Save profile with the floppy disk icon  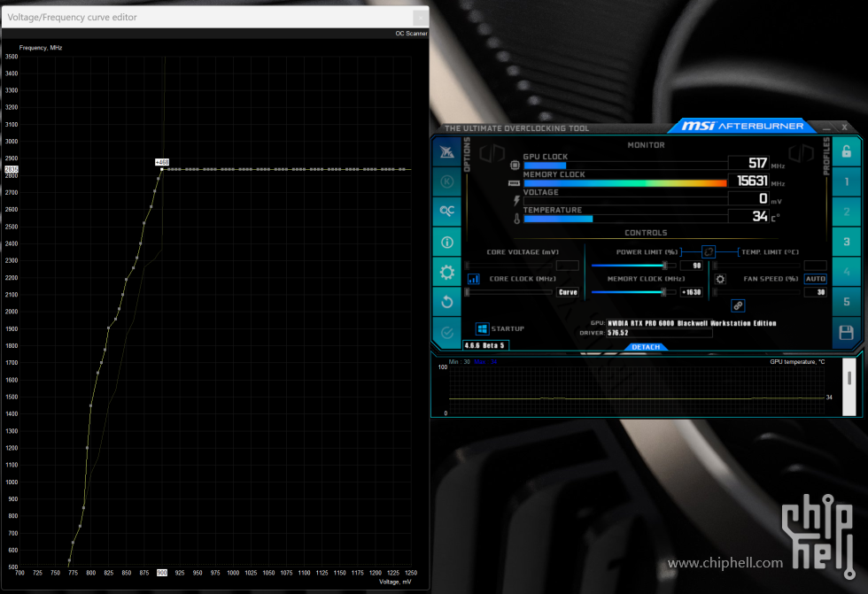point(847,332)
